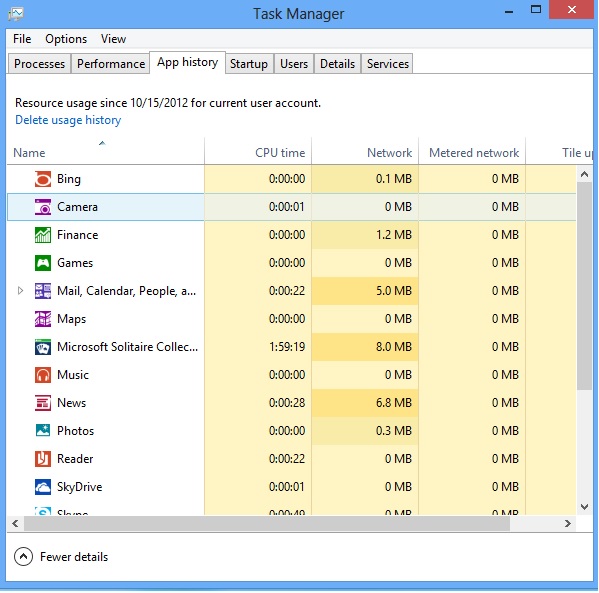Click the horizontal scrollbar left arrow

[15, 523]
